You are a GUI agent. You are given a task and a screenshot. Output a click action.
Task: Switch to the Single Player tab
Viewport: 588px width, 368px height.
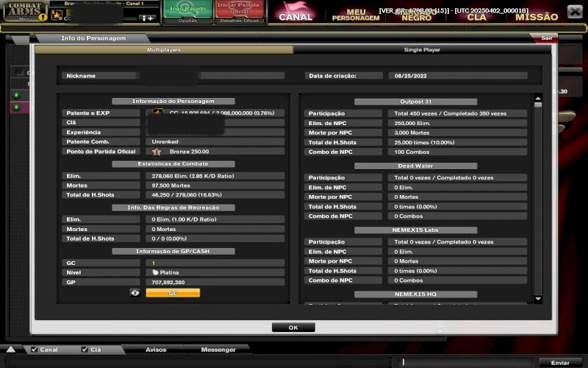pyautogui.click(x=422, y=49)
